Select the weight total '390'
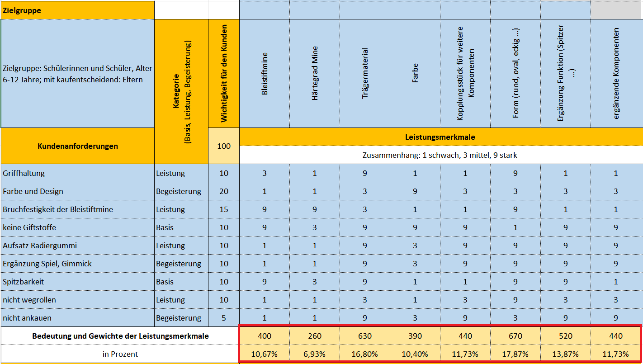Viewport: 643px width, 364px height. pyautogui.click(x=415, y=336)
